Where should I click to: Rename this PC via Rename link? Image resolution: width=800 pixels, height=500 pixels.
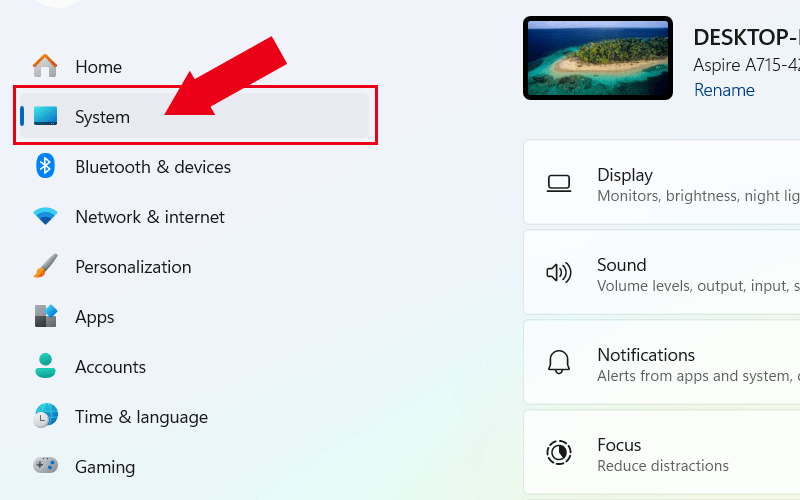point(724,90)
